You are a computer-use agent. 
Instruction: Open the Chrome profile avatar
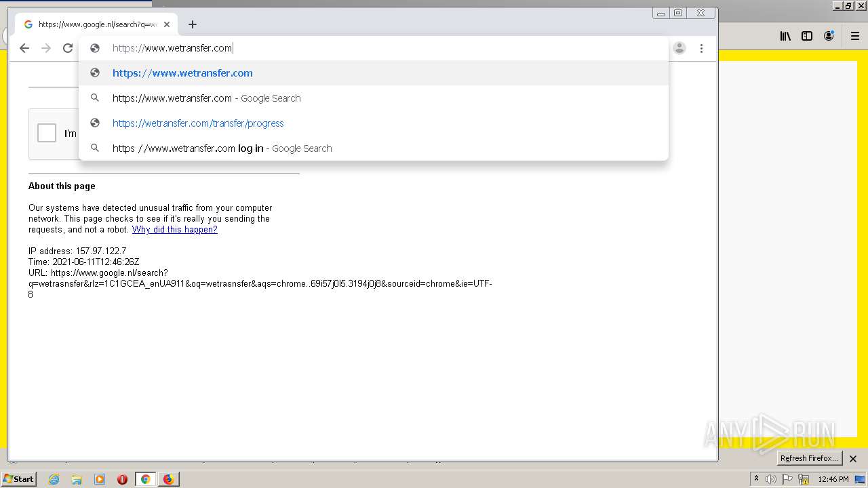coord(679,48)
